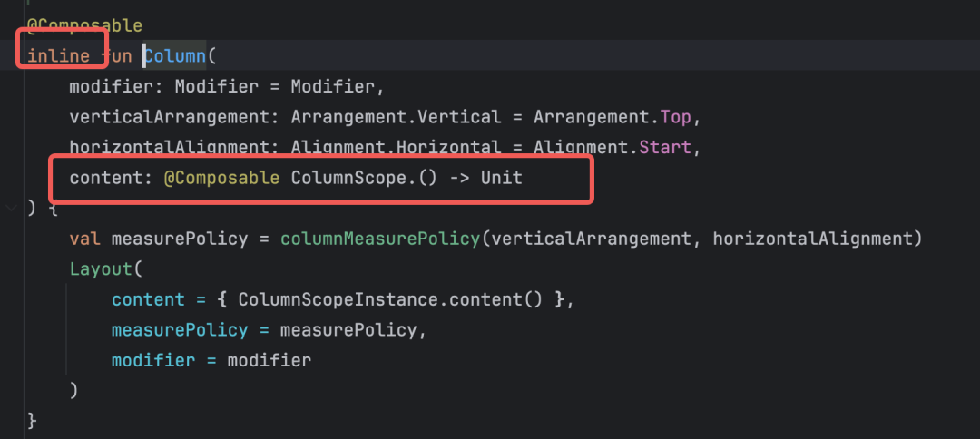
Task: Collapse the Column function body fold arrow
Action: pyautogui.click(x=11, y=208)
